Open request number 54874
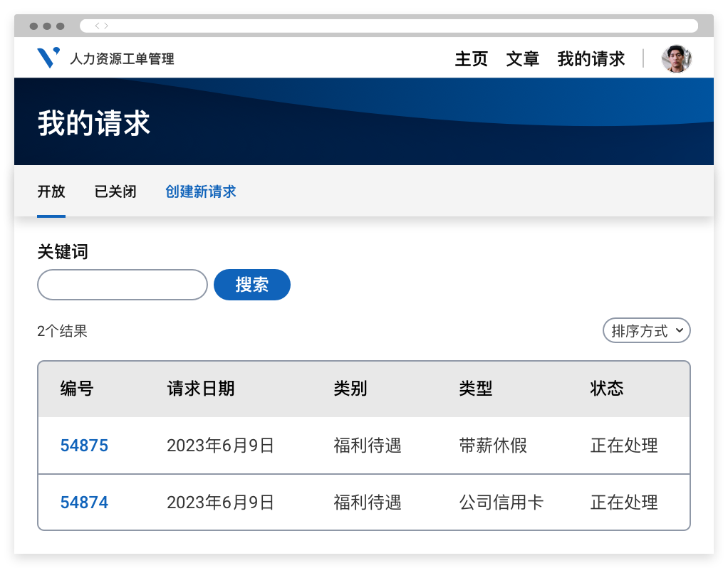 click(x=84, y=503)
